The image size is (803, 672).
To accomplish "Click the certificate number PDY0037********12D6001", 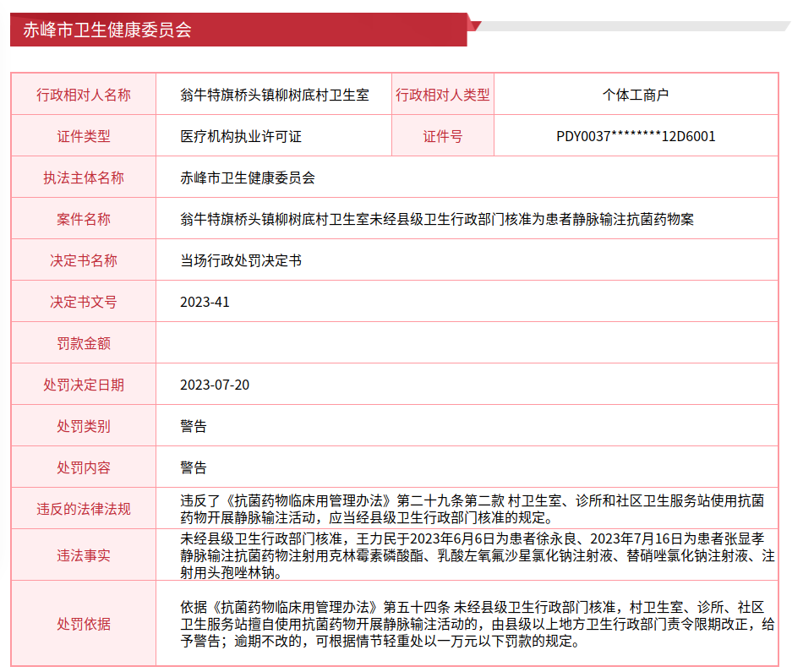I will coord(636,136).
